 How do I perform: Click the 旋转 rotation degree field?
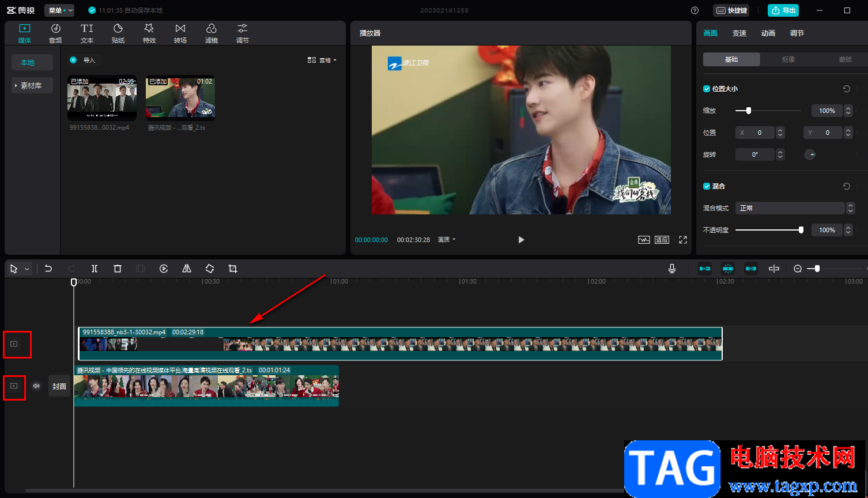click(755, 154)
